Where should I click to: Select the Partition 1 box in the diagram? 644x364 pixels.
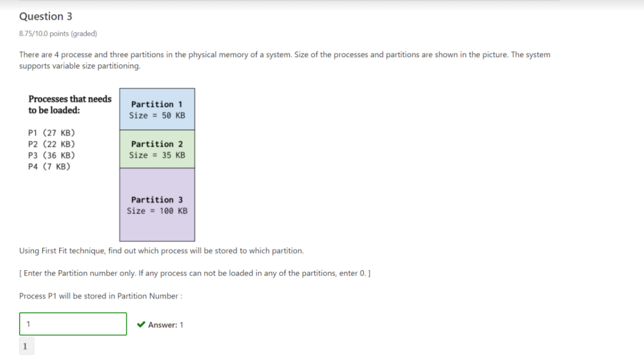tap(157, 109)
